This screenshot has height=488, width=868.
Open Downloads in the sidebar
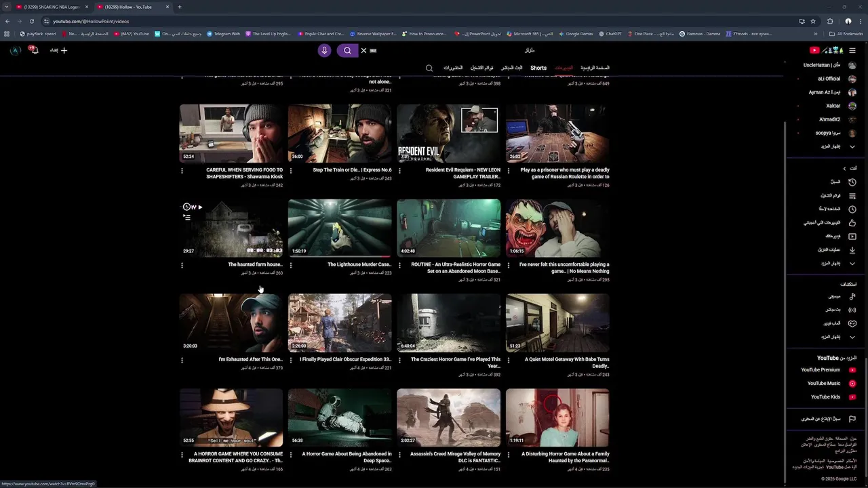point(836,249)
